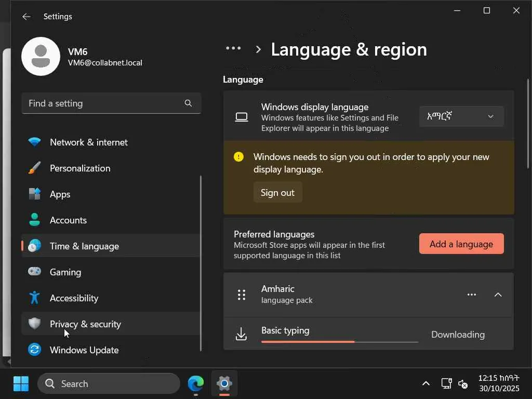Screen dimensions: 532x399
Task: Open Windows Update page
Action: coord(111,350)
